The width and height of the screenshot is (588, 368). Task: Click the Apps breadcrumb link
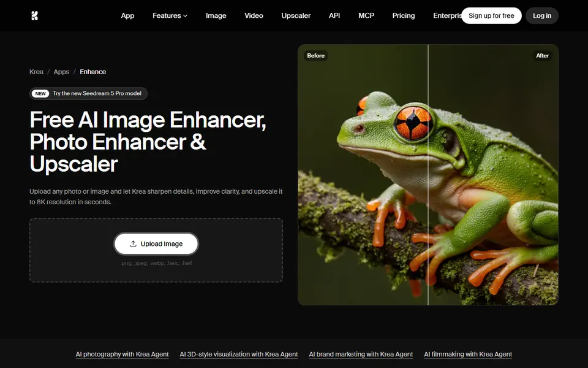point(61,72)
